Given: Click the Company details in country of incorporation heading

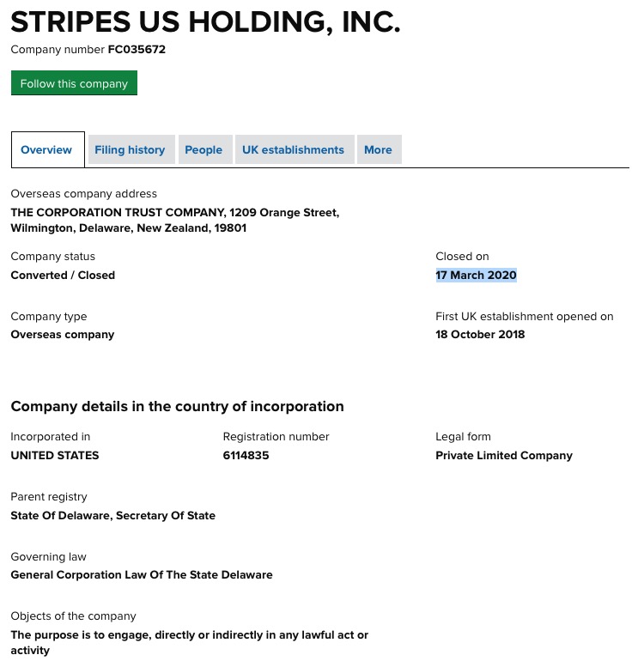Looking at the screenshot, I should pyautogui.click(x=177, y=406).
